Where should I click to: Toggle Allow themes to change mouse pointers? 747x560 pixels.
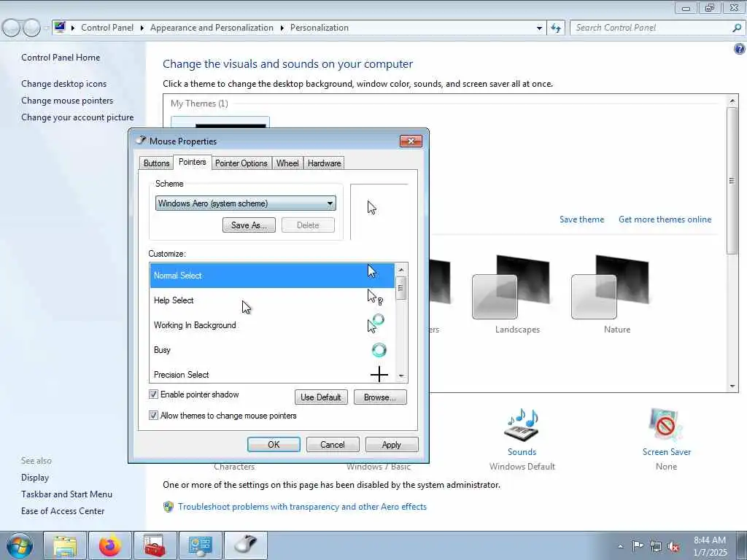pyautogui.click(x=153, y=415)
